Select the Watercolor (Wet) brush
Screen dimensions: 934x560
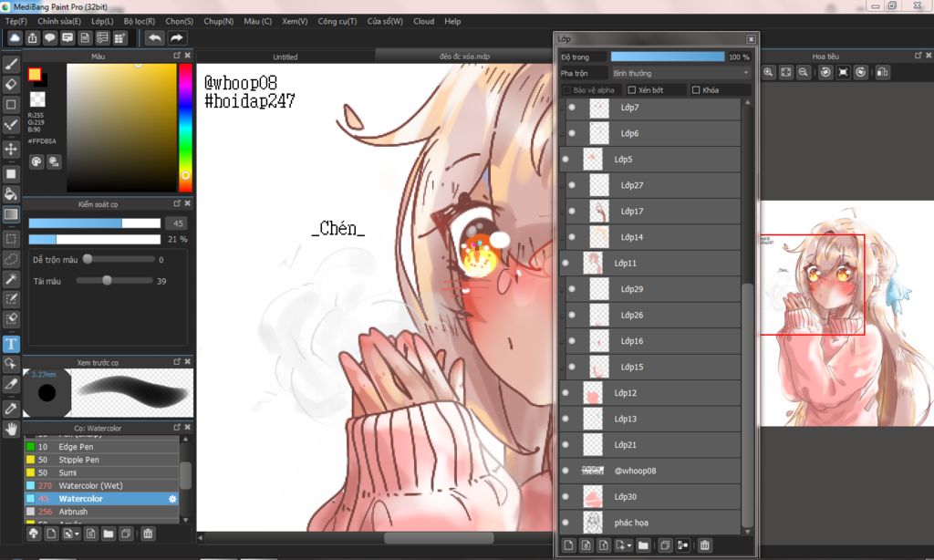[101, 485]
